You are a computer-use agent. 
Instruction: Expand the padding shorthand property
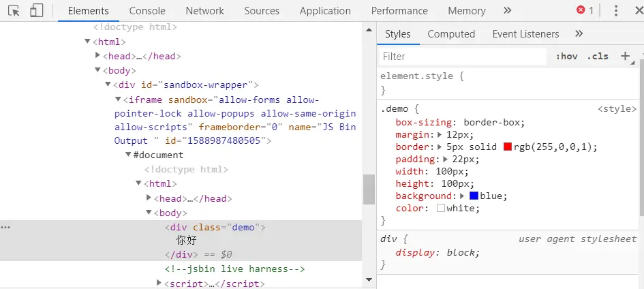point(446,159)
